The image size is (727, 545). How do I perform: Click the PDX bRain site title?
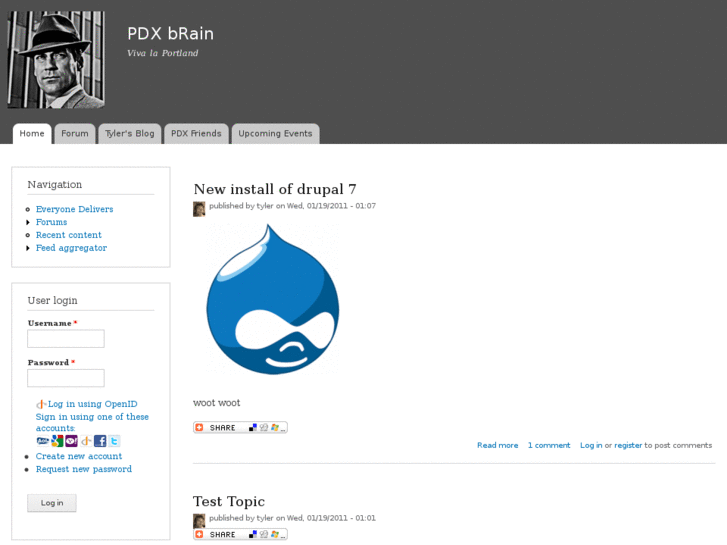tap(171, 34)
